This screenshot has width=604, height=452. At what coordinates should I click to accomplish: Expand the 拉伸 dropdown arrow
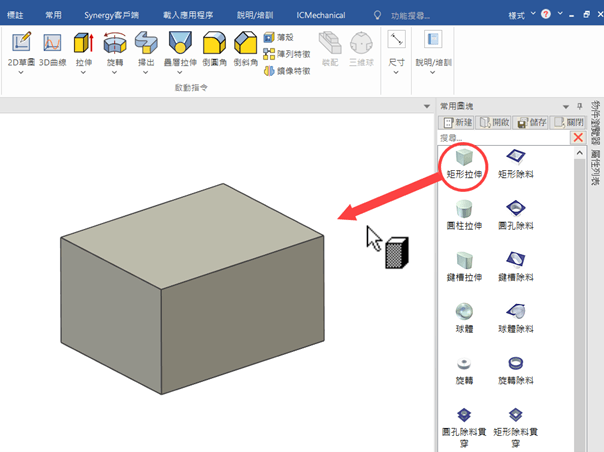click(x=83, y=72)
